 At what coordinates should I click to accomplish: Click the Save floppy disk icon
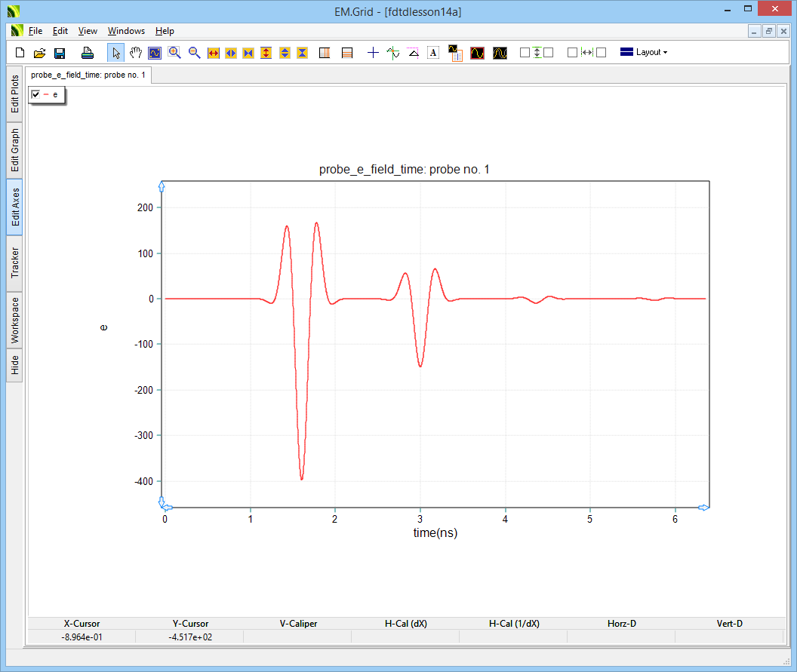60,53
